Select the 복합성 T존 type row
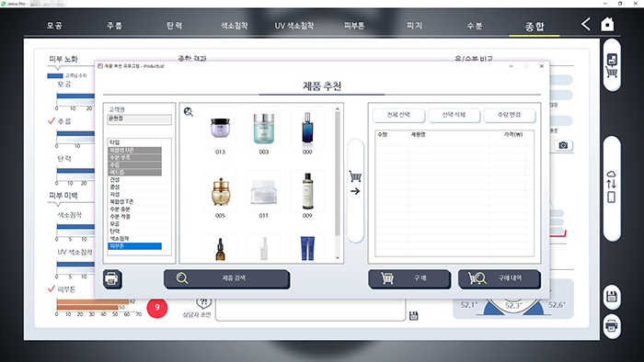The width and height of the screenshot is (644, 362). [x=134, y=202]
